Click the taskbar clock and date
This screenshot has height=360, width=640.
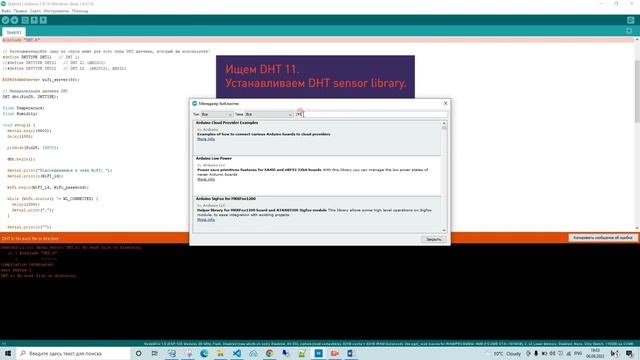[x=595, y=353]
